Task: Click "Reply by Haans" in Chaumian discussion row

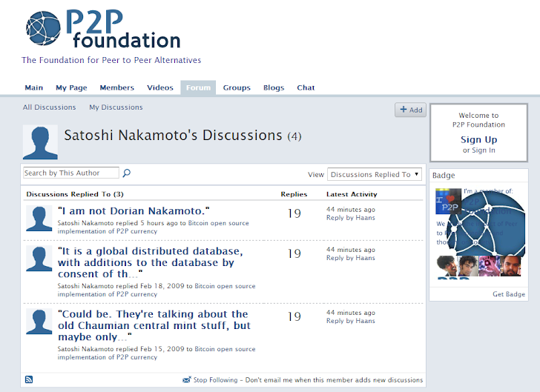Action: [351, 321]
